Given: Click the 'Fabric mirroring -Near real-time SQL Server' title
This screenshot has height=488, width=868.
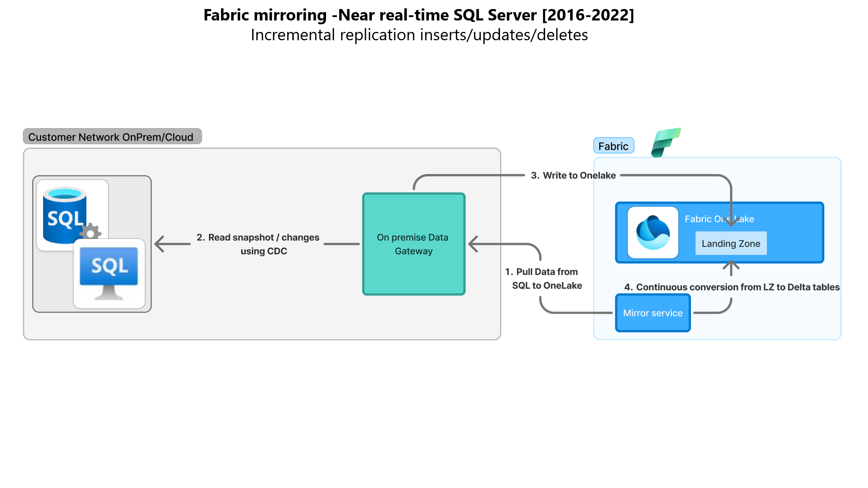Looking at the screenshot, I should (419, 15).
